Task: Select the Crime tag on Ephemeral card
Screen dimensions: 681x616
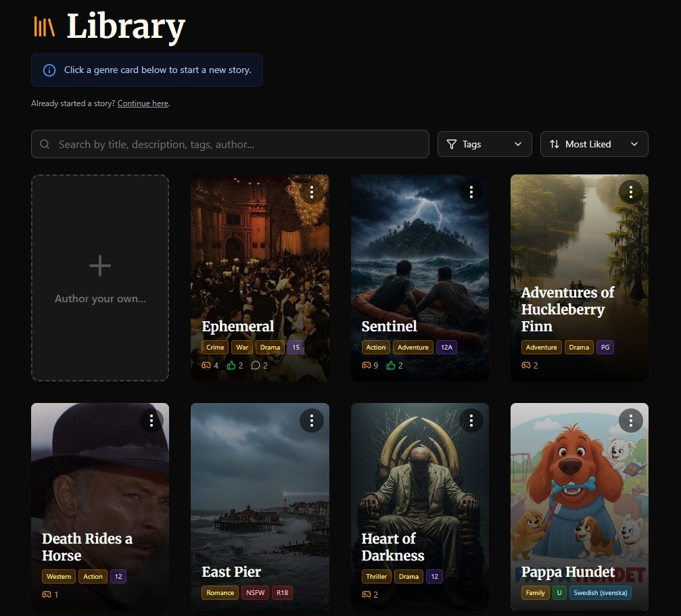Action: pos(215,348)
